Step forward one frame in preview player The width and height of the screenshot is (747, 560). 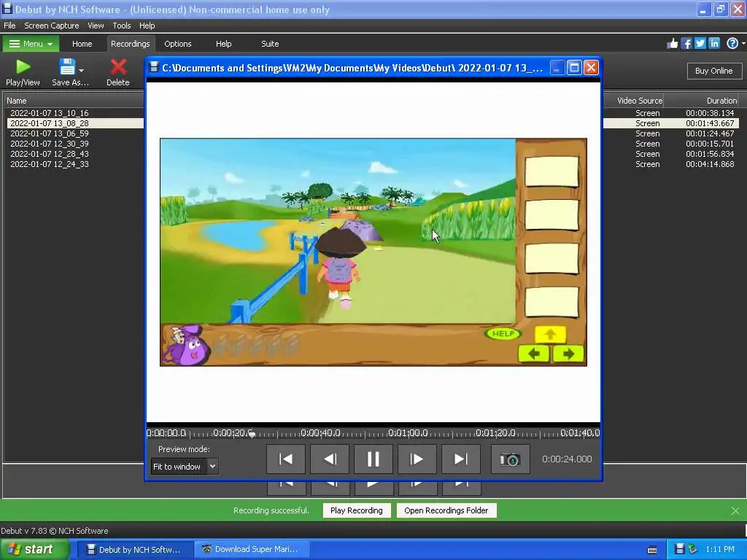click(417, 459)
